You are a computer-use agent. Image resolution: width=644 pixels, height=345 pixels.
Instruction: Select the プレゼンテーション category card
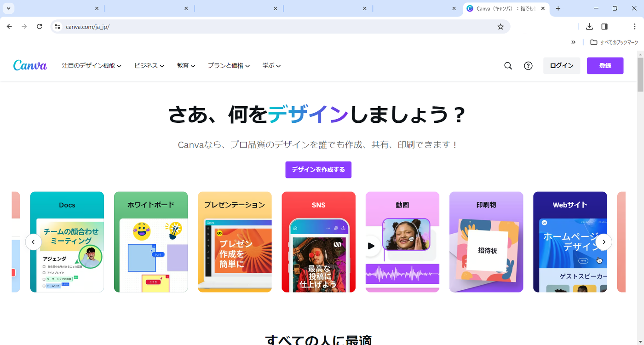click(x=235, y=241)
